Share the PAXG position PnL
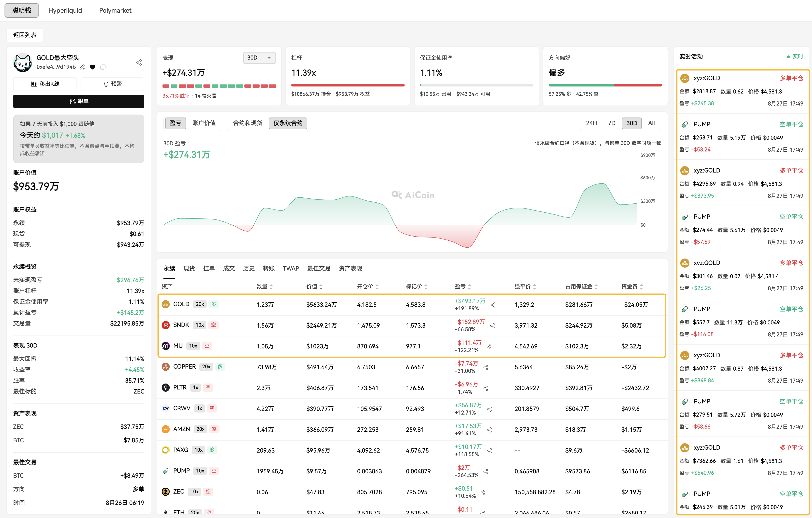This screenshot has width=812, height=518. [x=490, y=451]
